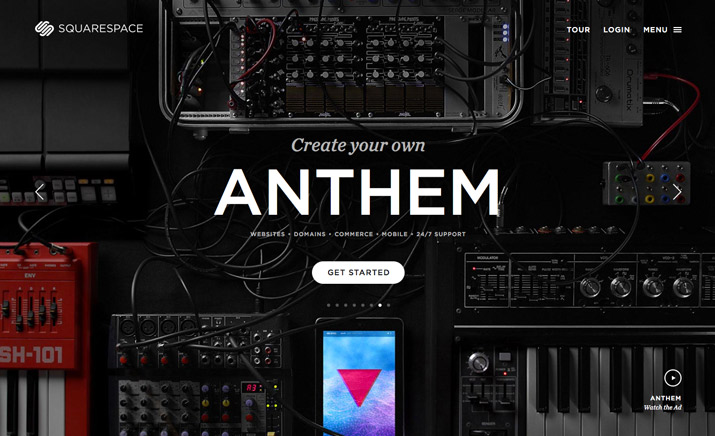
Task: Click the SQUARESPACE wordmark text
Action: coord(101,28)
